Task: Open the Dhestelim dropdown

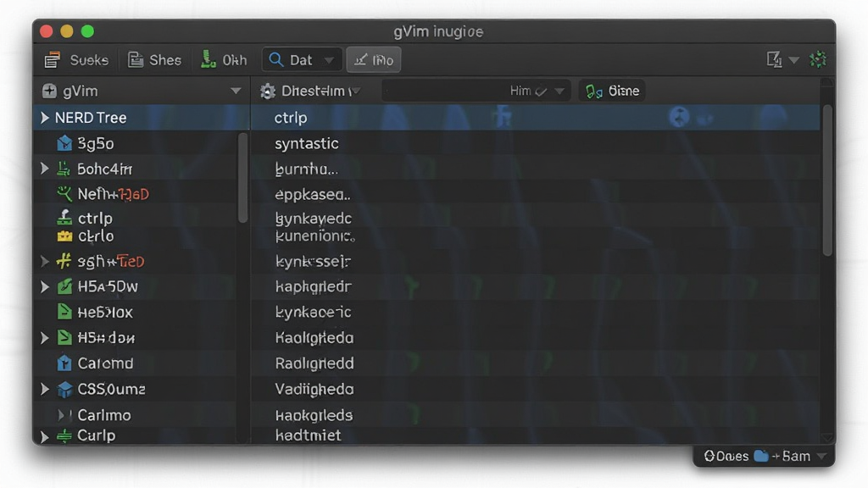Action: [356, 91]
